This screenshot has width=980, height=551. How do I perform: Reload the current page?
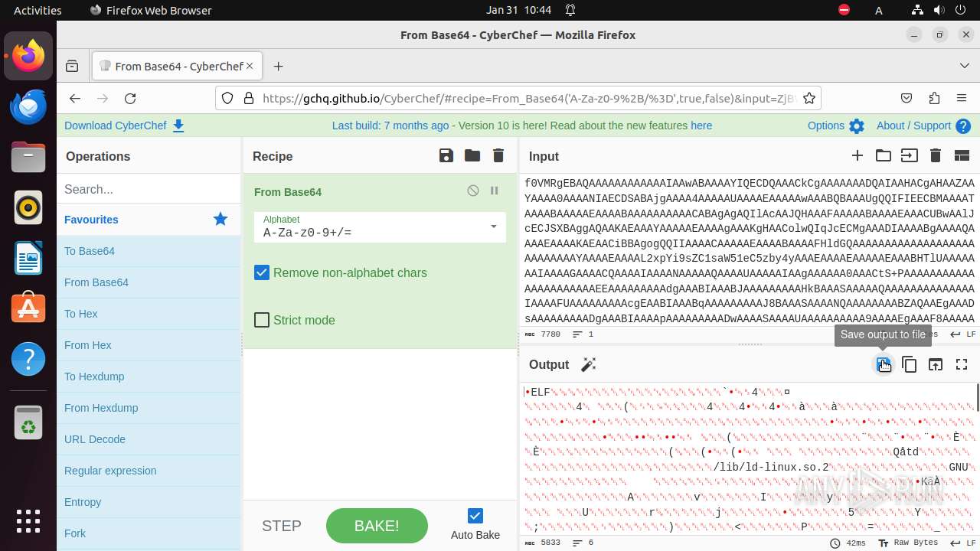[x=130, y=98]
